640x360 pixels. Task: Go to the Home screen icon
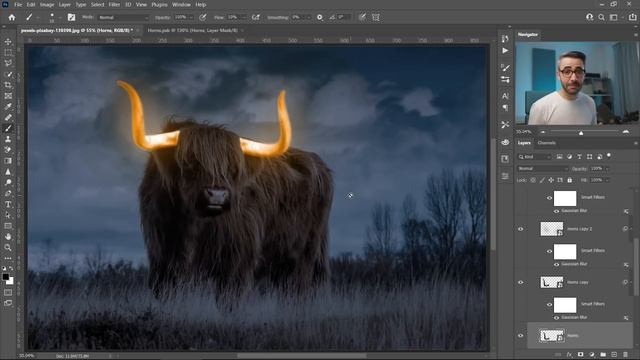(12, 17)
